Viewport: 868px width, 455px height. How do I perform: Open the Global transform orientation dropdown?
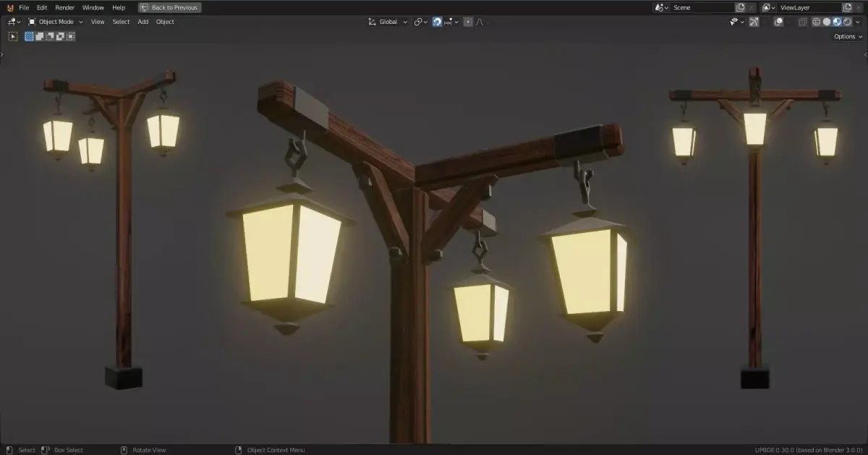click(388, 22)
